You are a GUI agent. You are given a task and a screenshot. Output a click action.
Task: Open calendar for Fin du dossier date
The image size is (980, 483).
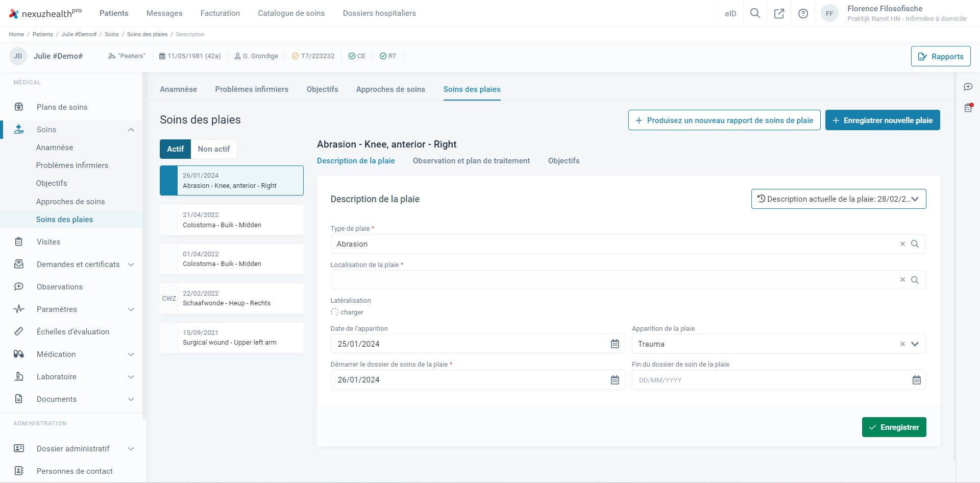point(917,380)
